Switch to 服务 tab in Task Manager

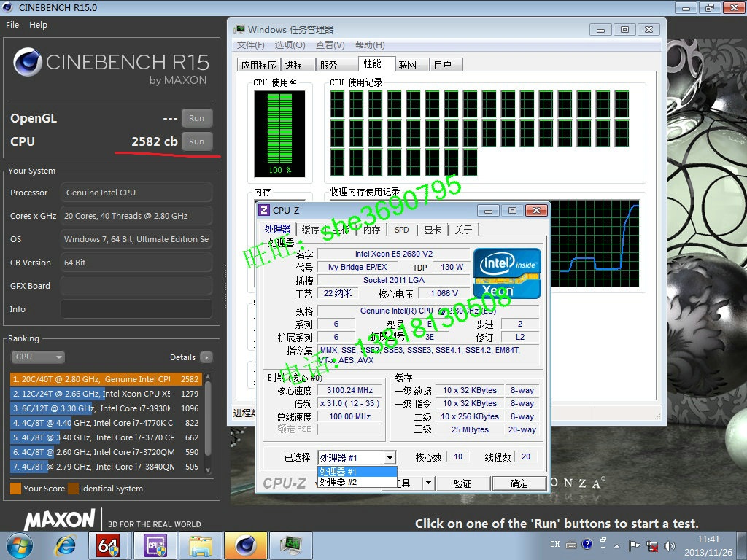(x=336, y=65)
